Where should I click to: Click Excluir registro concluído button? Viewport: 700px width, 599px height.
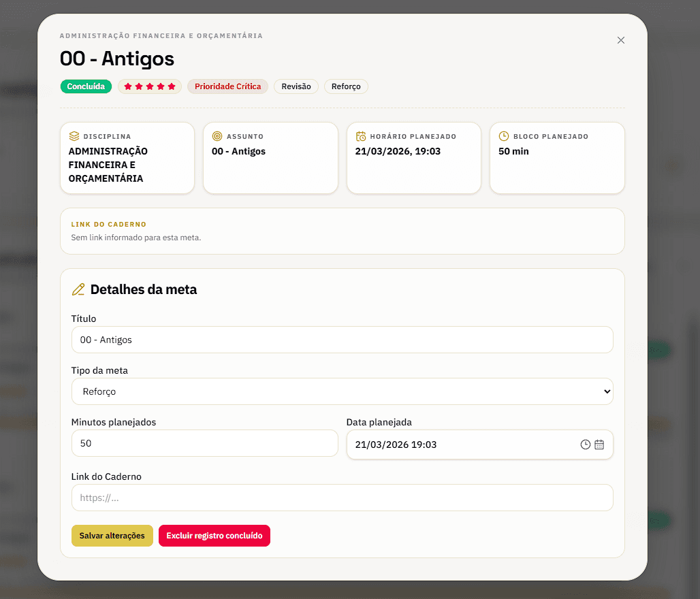click(x=214, y=536)
